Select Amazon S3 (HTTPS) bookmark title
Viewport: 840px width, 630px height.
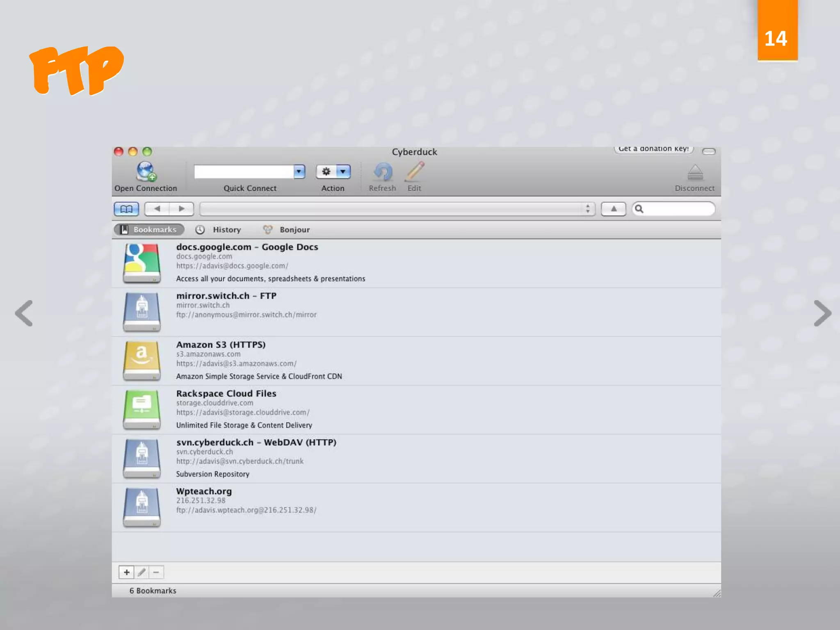point(221,345)
